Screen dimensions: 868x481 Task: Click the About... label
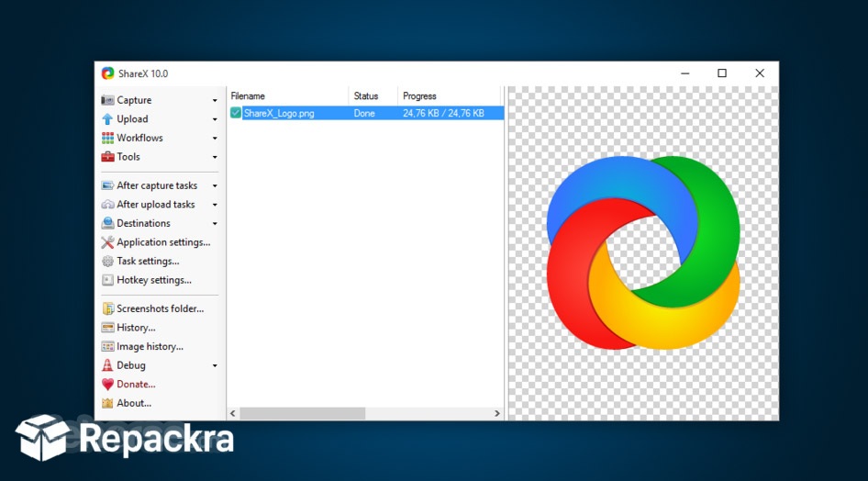pos(134,403)
